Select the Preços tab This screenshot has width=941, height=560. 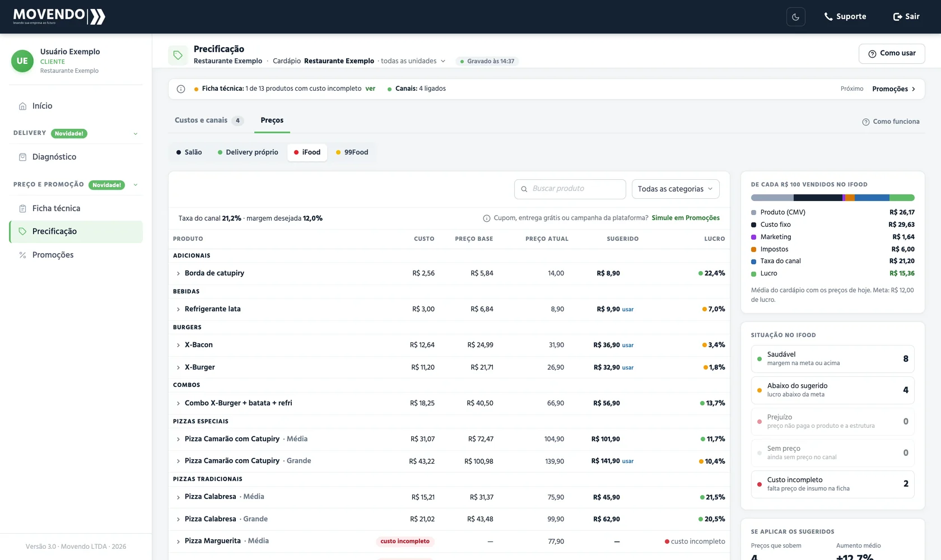pos(272,120)
